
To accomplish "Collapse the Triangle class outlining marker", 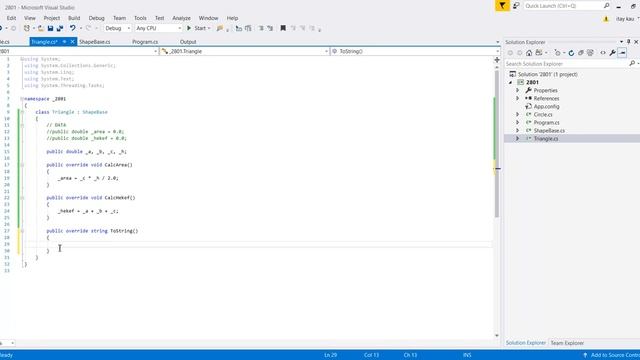I will (22, 112).
